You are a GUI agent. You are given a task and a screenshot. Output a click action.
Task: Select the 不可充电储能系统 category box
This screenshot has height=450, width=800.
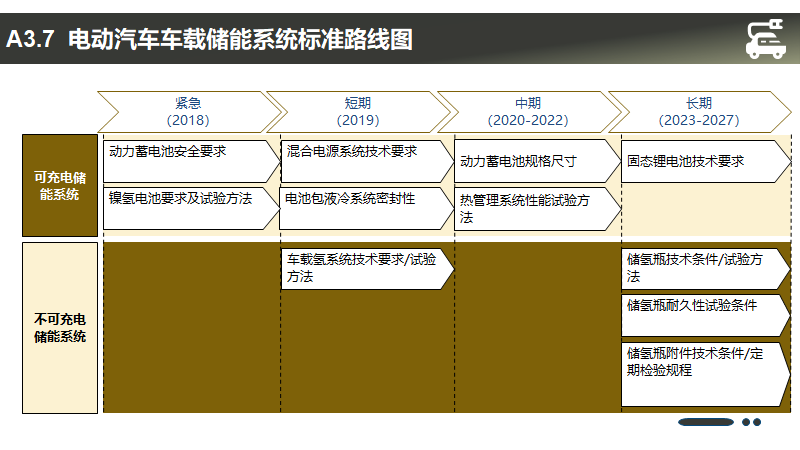click(60, 328)
